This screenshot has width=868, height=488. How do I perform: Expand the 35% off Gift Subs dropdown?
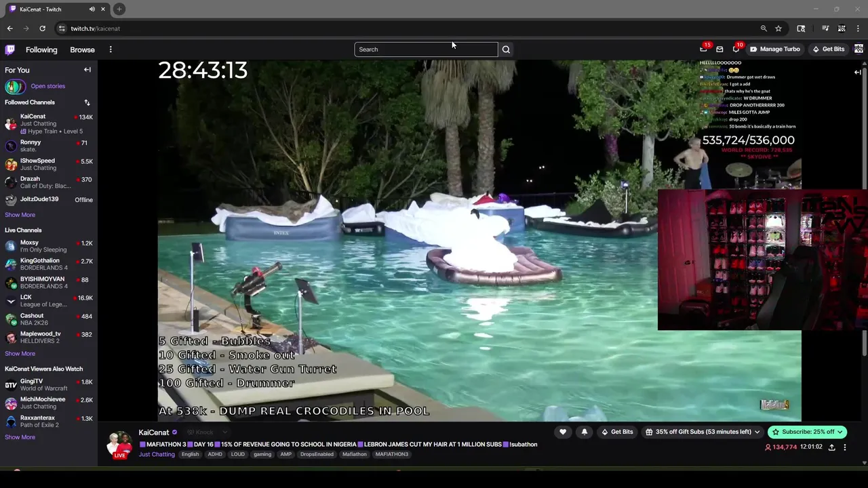click(x=703, y=432)
